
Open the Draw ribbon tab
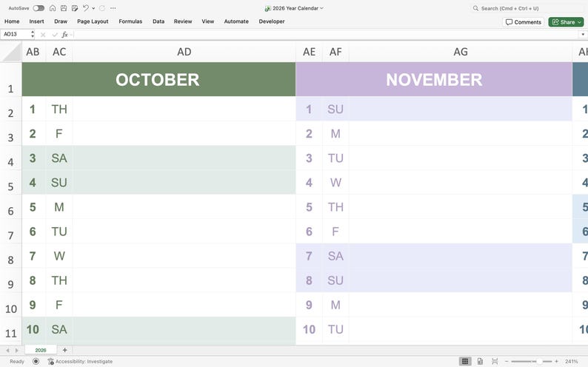click(61, 21)
